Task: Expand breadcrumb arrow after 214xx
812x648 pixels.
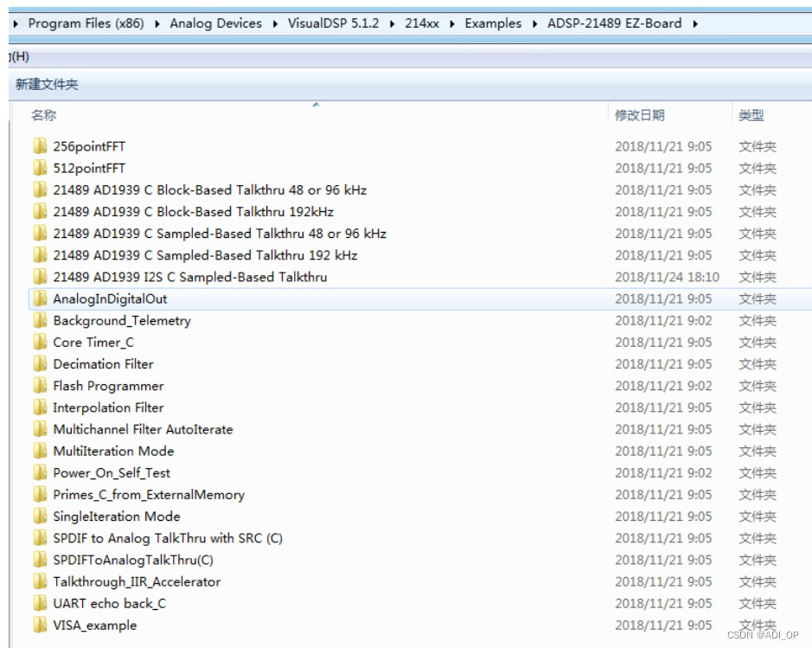Action: point(452,24)
